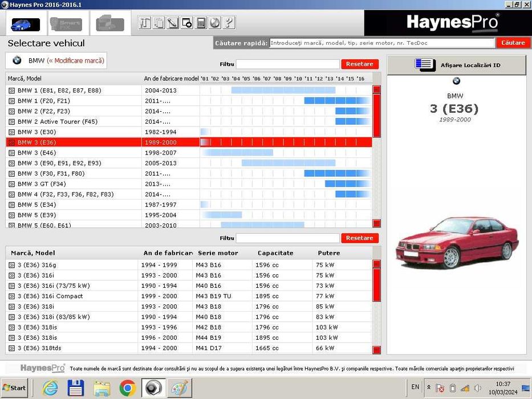The image size is (532, 399).
Task: Open the 318tds arrow icon
Action: coord(11,348)
